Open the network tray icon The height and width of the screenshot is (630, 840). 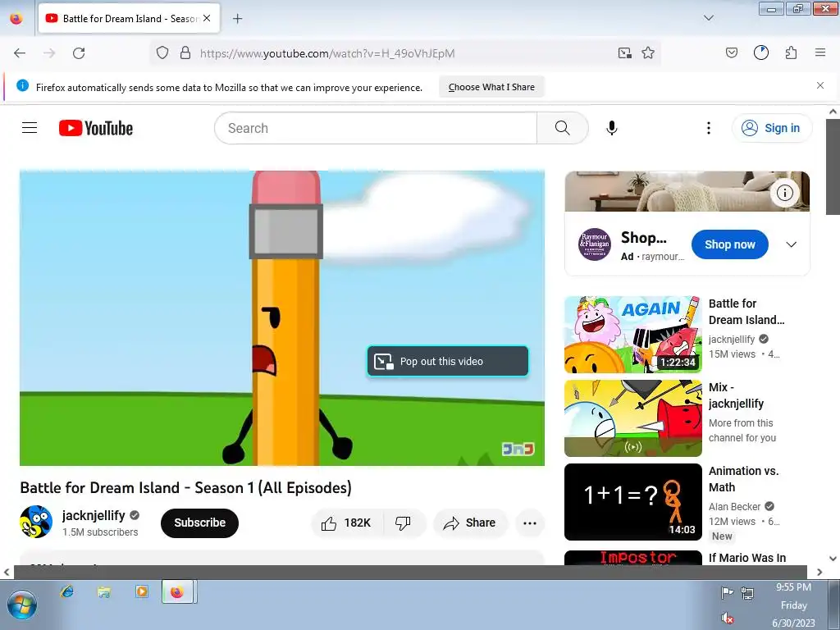coord(747,592)
